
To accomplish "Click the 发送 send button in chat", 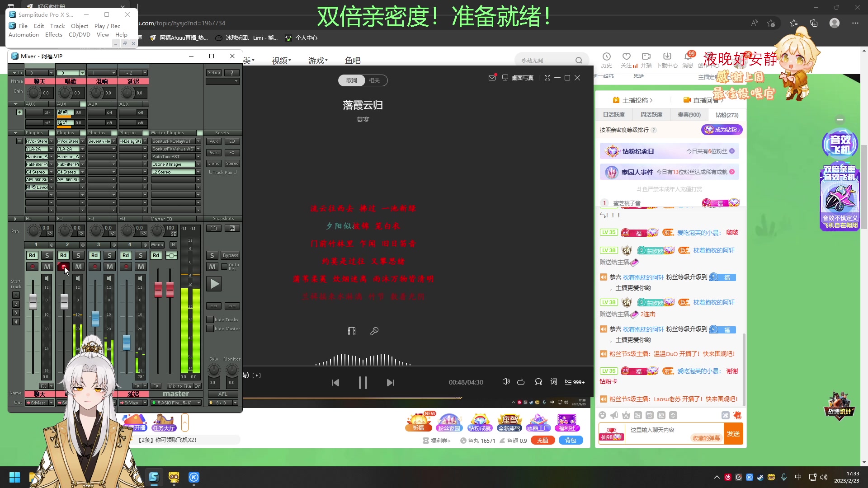I will click(733, 434).
